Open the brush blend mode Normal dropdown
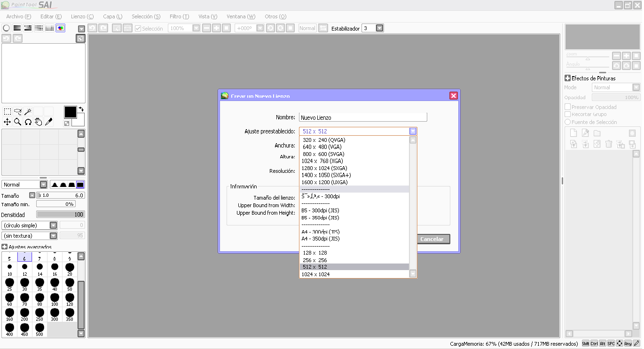This screenshot has width=644, height=349. tap(43, 185)
